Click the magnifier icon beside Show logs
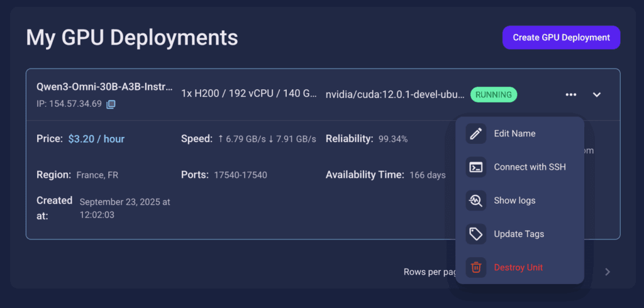 (x=476, y=201)
